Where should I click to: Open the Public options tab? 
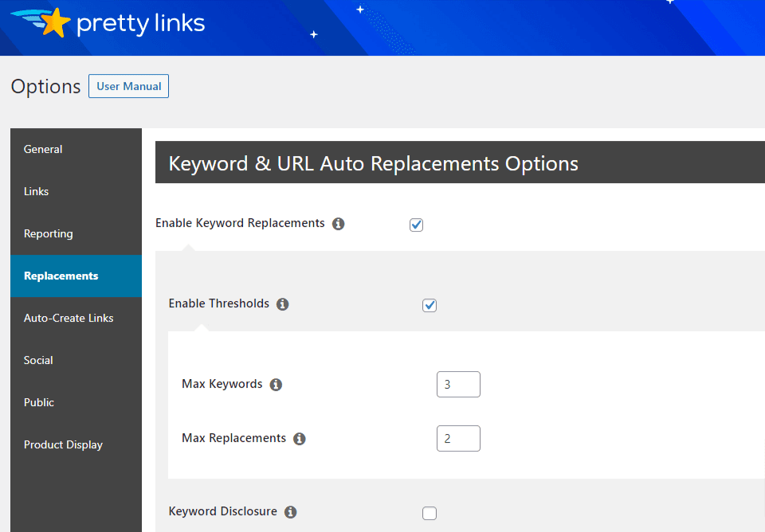[39, 402]
